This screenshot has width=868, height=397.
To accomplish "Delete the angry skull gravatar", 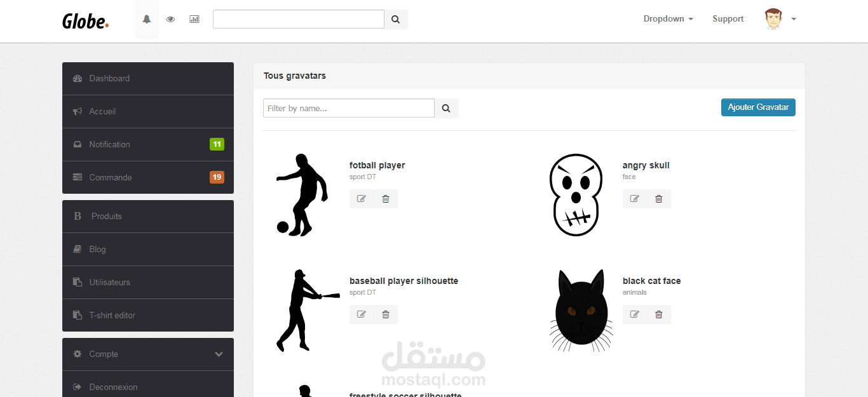I will [x=658, y=199].
